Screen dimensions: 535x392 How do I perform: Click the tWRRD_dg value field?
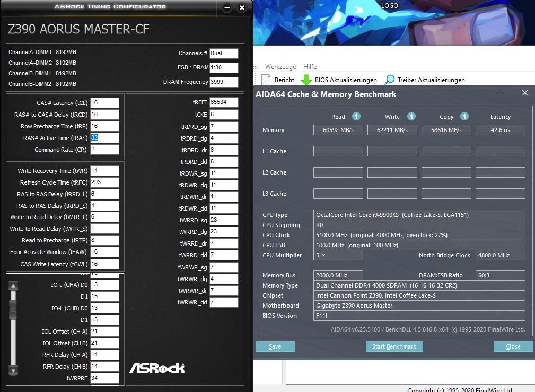coord(224,231)
